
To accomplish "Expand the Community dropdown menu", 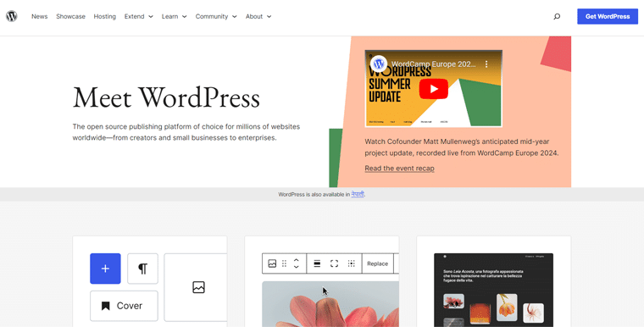I will [216, 16].
